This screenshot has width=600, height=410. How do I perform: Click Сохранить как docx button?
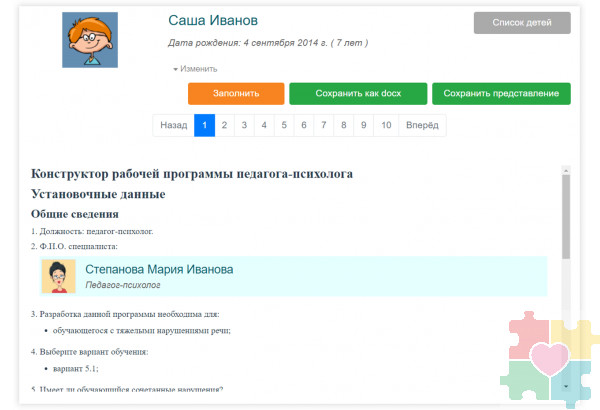(357, 93)
